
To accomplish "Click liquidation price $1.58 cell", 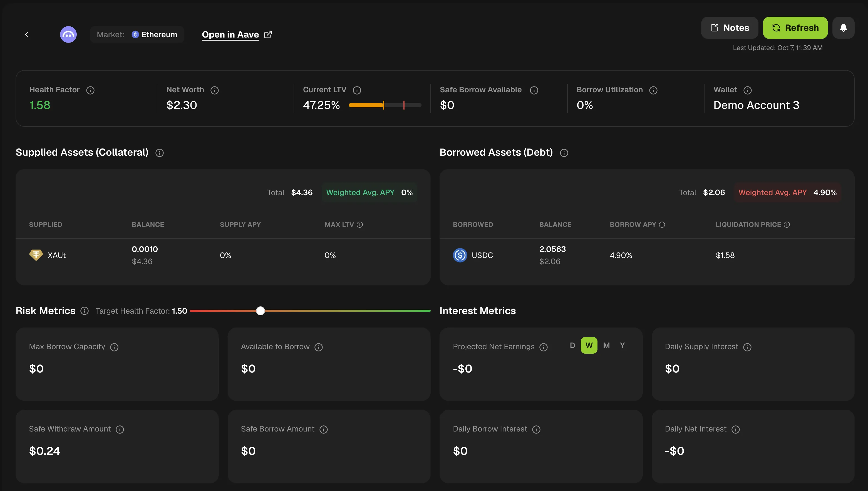I will tap(725, 255).
